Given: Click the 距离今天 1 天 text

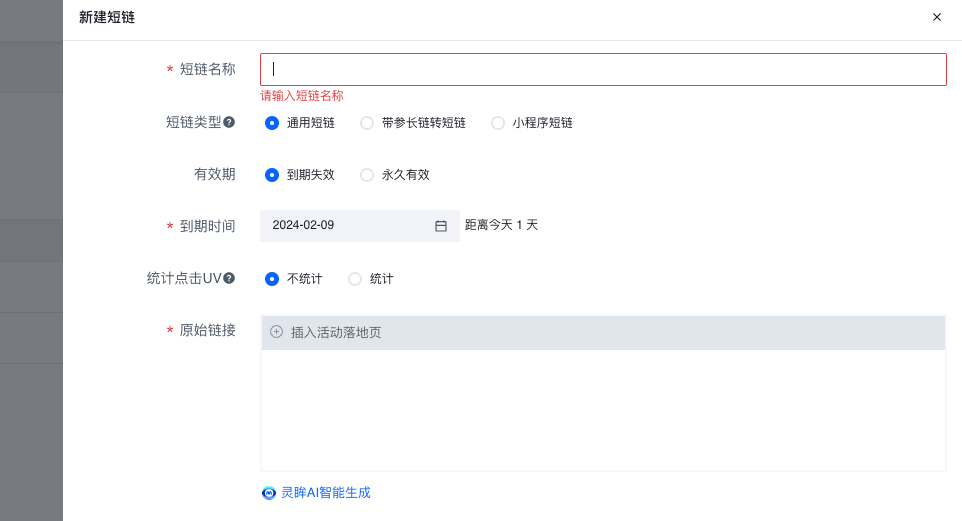Looking at the screenshot, I should point(501,226).
